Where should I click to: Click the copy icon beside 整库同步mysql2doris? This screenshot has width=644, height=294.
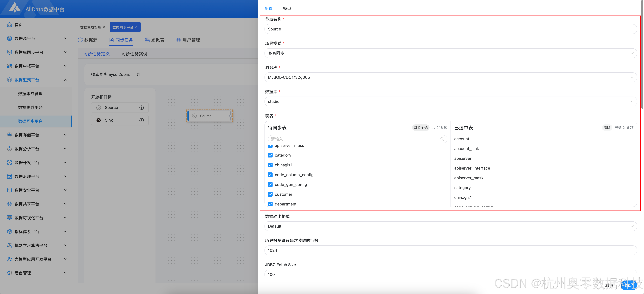tap(138, 74)
